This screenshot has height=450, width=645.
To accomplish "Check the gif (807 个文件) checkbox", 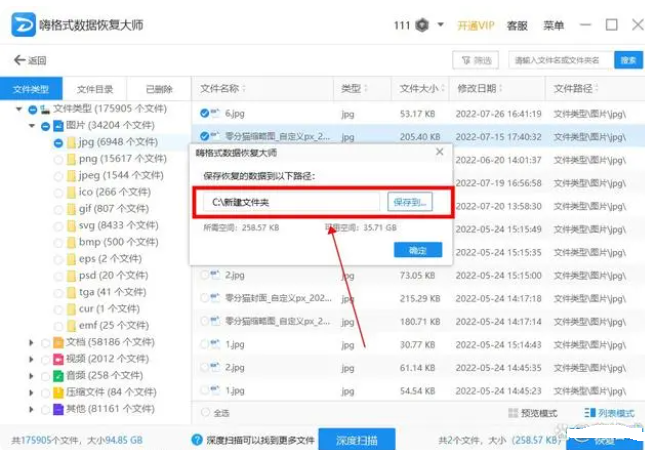I will tap(58, 209).
